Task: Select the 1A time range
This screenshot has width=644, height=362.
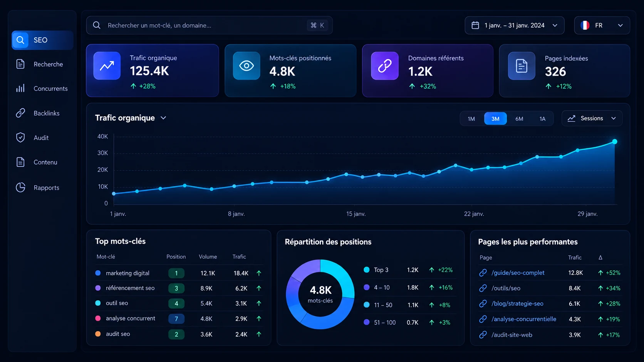Action: point(542,119)
